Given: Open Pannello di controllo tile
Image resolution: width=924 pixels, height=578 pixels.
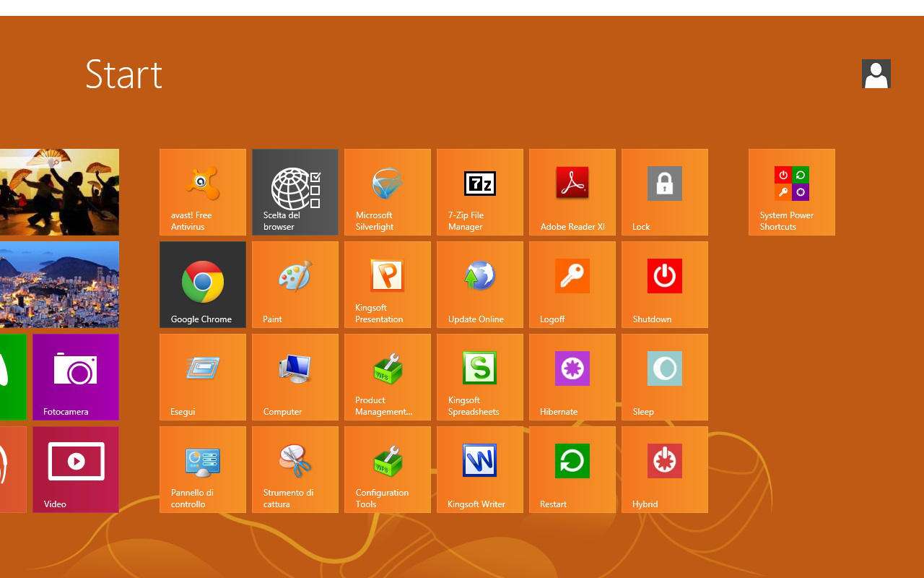Looking at the screenshot, I should coord(203,470).
